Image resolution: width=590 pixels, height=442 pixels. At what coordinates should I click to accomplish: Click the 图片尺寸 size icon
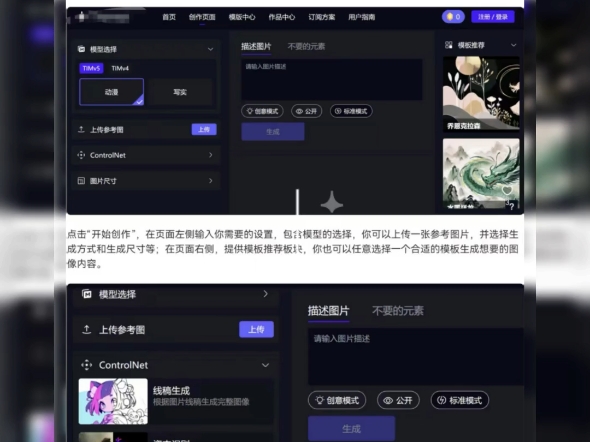[x=81, y=181]
